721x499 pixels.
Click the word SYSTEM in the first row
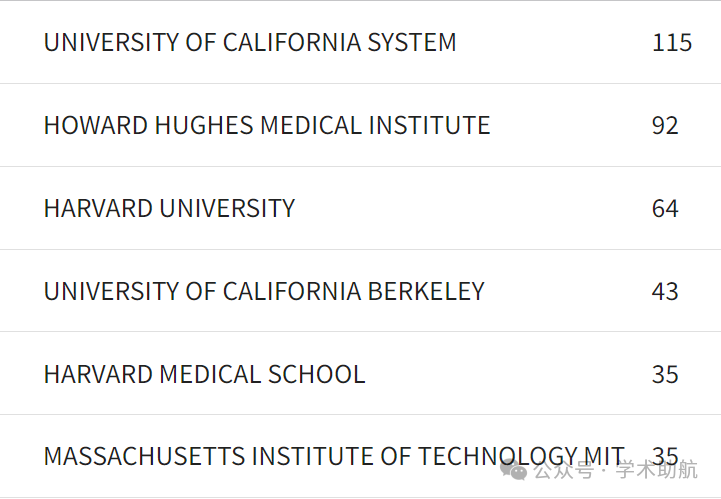coord(412,43)
